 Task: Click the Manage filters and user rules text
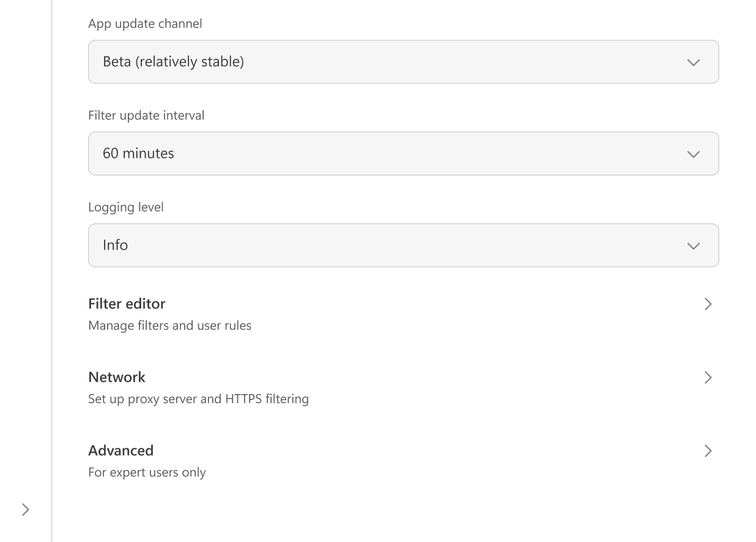[169, 325]
